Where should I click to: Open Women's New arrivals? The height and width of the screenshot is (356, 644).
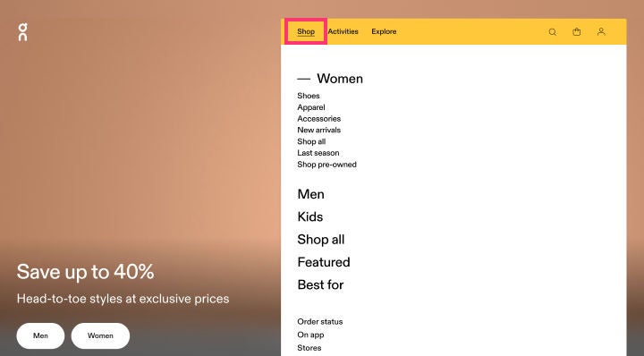(x=319, y=130)
